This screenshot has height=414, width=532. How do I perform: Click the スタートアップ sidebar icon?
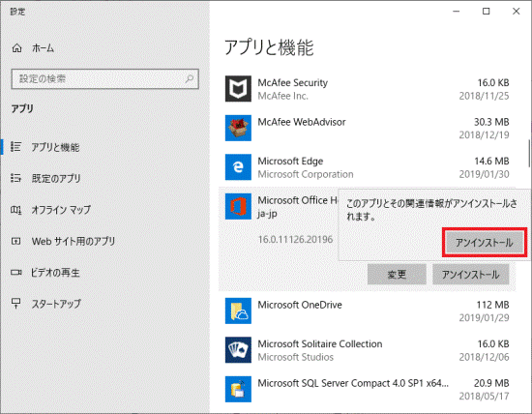pyautogui.click(x=15, y=303)
